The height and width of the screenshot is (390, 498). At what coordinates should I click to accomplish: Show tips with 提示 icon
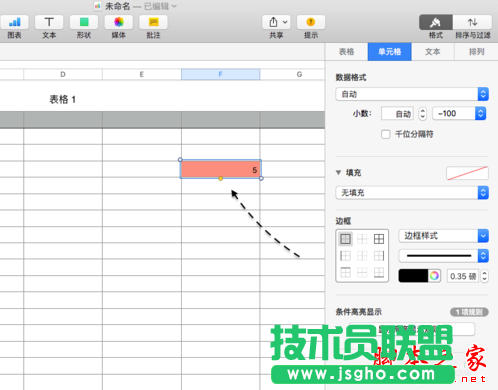(x=311, y=22)
